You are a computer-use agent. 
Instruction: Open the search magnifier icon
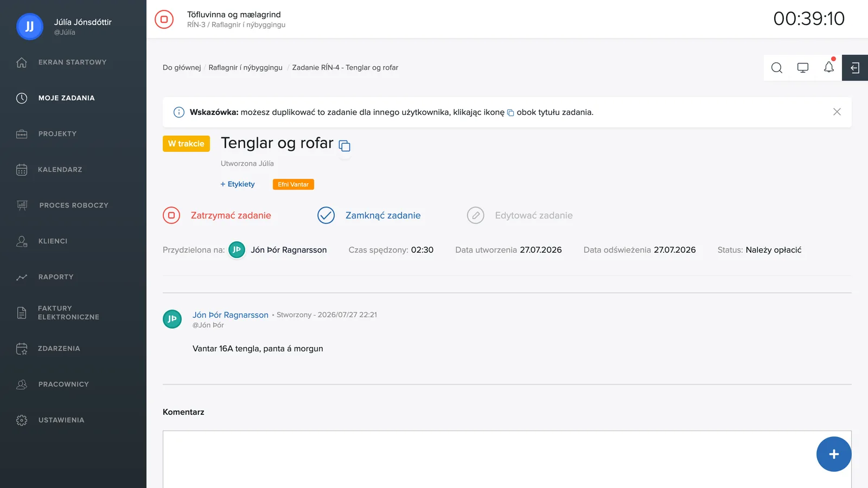click(x=777, y=68)
